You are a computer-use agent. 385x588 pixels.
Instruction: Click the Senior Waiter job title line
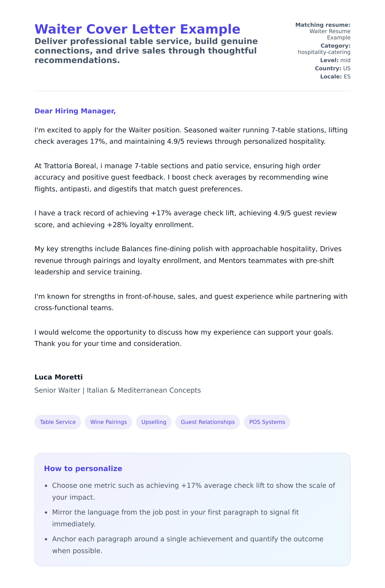118,390
